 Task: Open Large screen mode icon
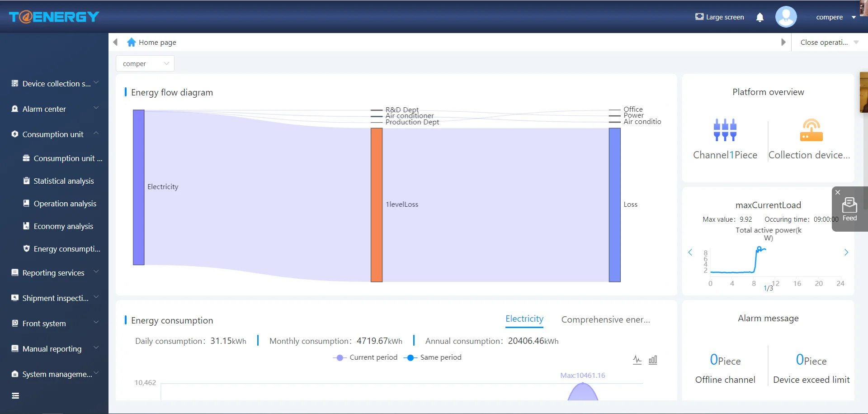click(699, 17)
